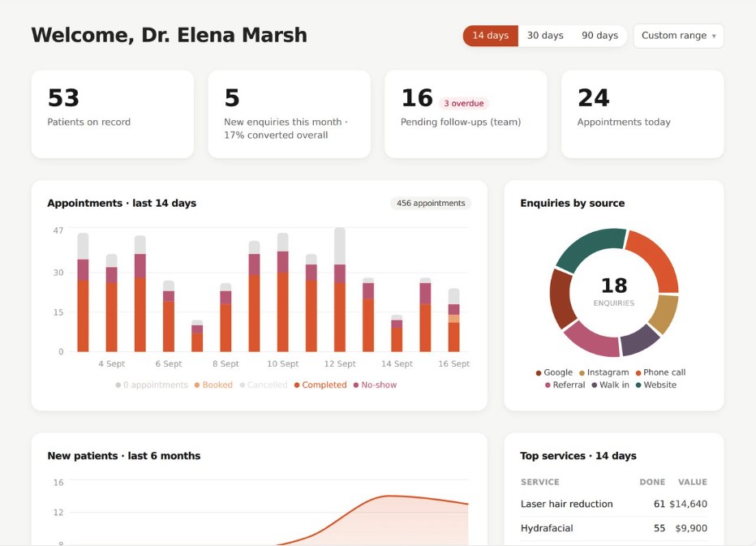Switch to the 30 days range
This screenshot has width=756, height=546.
tap(545, 36)
